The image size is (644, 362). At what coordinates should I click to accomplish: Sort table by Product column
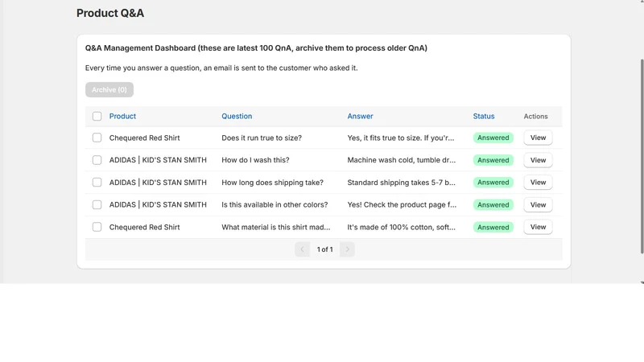(122, 116)
